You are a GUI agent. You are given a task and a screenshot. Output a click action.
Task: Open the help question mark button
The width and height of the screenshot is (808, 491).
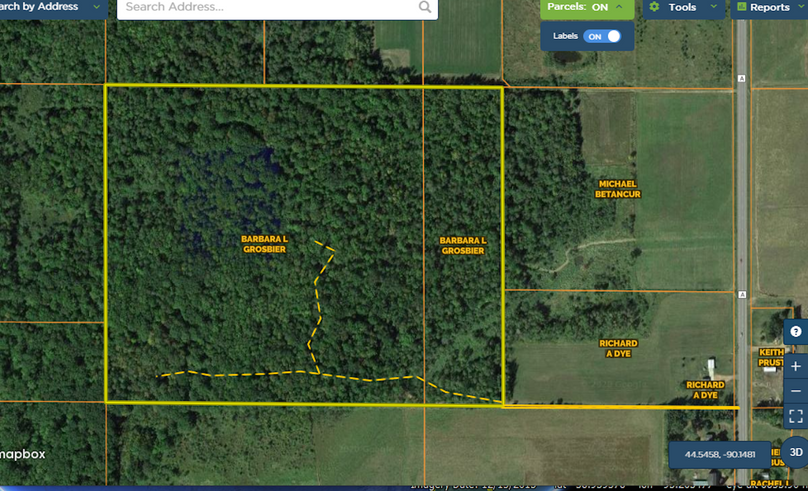point(796,331)
